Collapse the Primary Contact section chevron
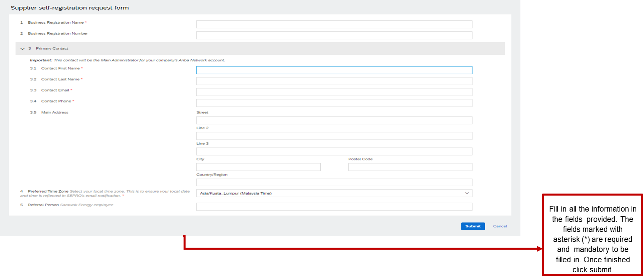The width and height of the screenshot is (644, 279). tap(22, 49)
